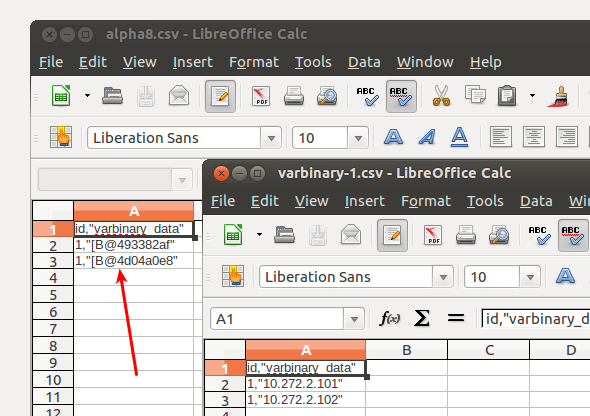This screenshot has height=416, width=590.
Task: Select cell containing [B@493382af in alpha8.csv
Action: click(134, 245)
